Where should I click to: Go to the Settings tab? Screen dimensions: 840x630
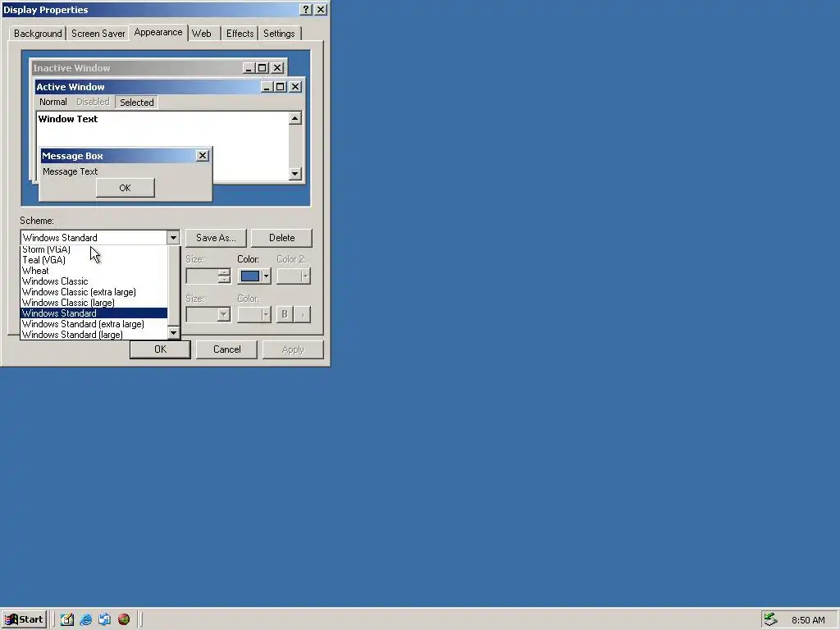pyautogui.click(x=279, y=33)
